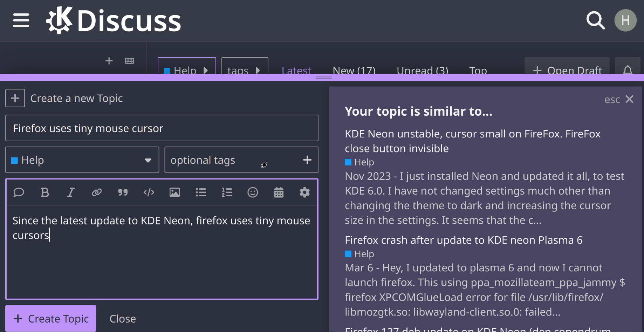Switch to the Unread (3) tab
Viewport: 644px width, 332px height.
click(x=422, y=70)
